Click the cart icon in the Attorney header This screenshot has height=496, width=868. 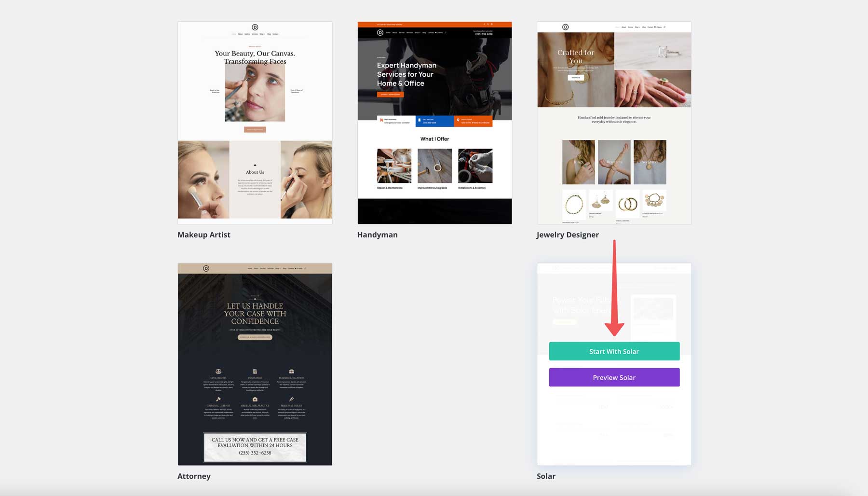click(296, 268)
